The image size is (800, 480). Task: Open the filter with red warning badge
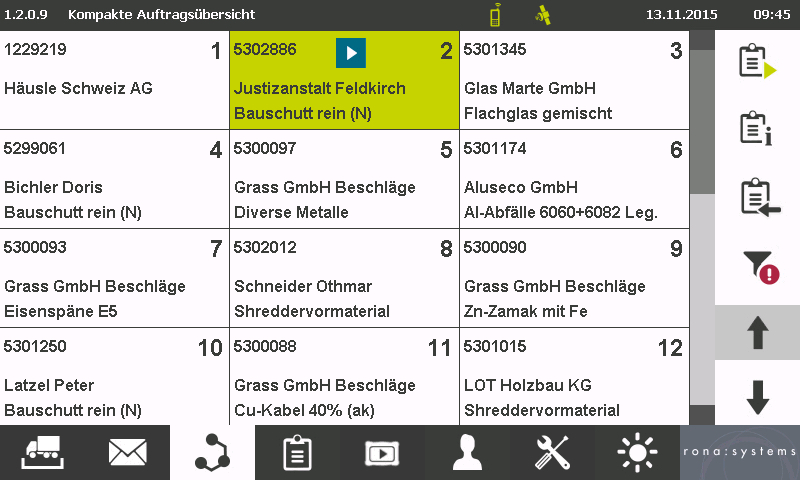(x=761, y=267)
